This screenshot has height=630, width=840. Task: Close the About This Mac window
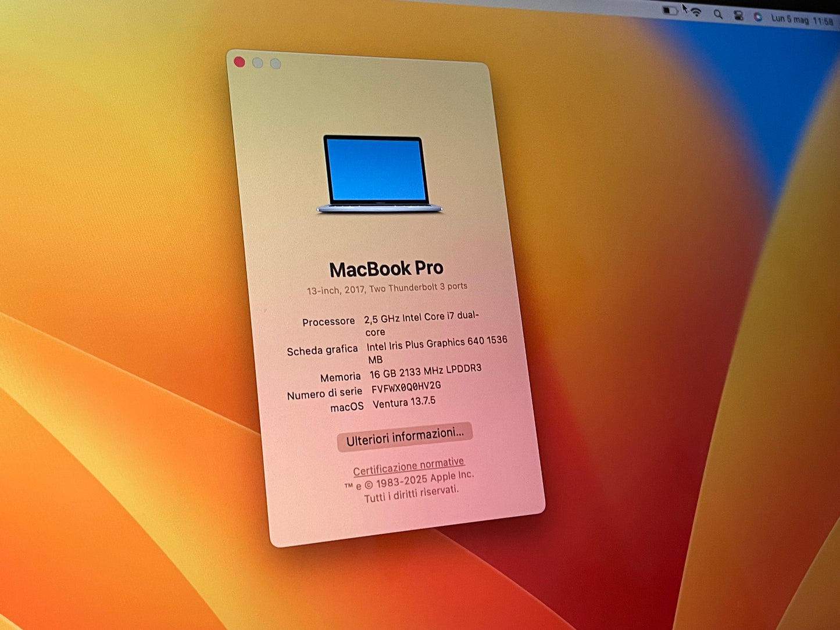coord(240,62)
